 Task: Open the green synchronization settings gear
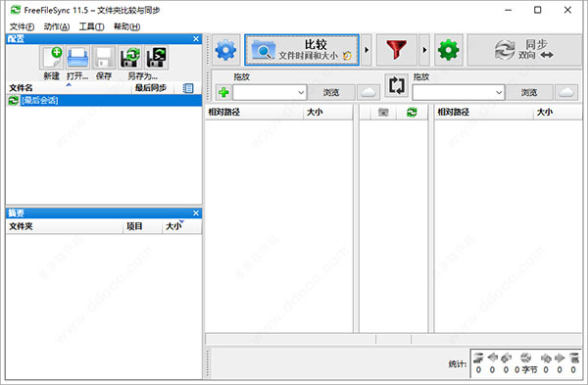tap(449, 50)
